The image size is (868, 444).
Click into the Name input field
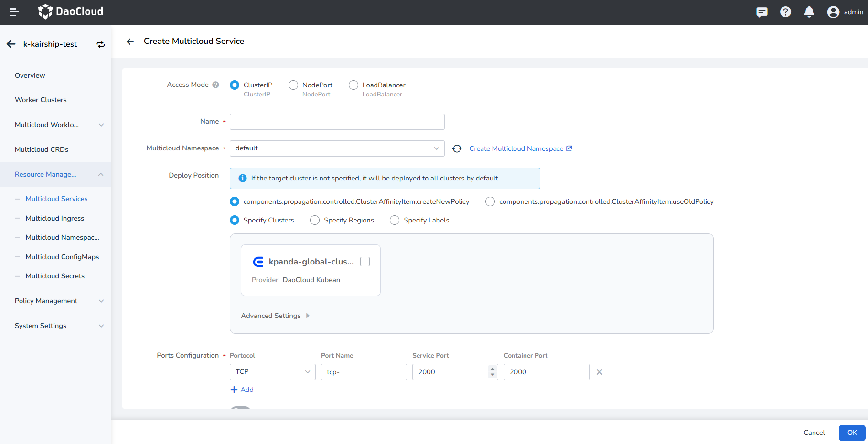(x=337, y=122)
